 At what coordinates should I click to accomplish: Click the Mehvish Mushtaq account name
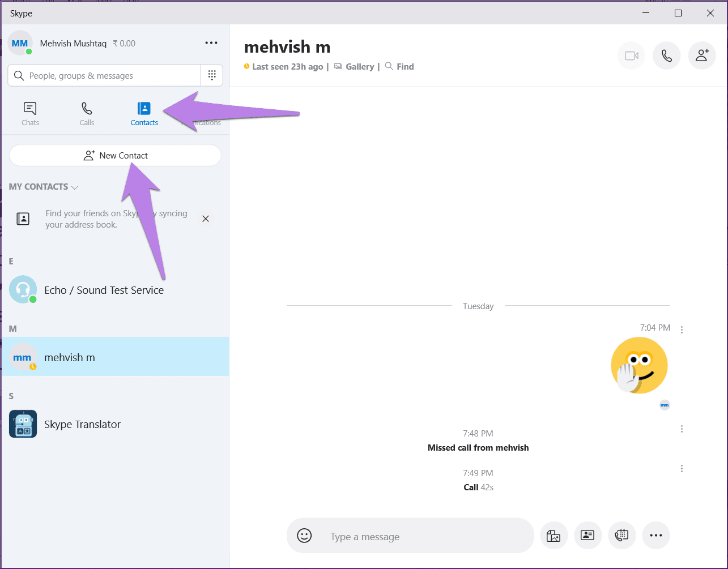(x=73, y=44)
